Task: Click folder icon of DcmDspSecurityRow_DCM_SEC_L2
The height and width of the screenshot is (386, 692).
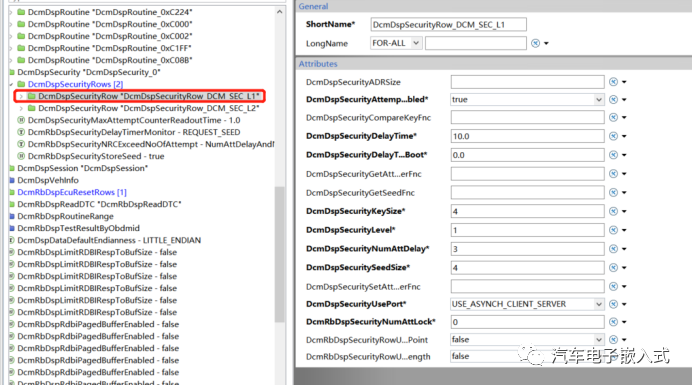Action: pyautogui.click(x=31, y=108)
